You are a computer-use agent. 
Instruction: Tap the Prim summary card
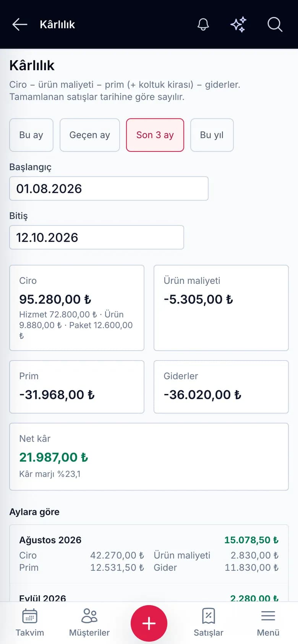[77, 387]
